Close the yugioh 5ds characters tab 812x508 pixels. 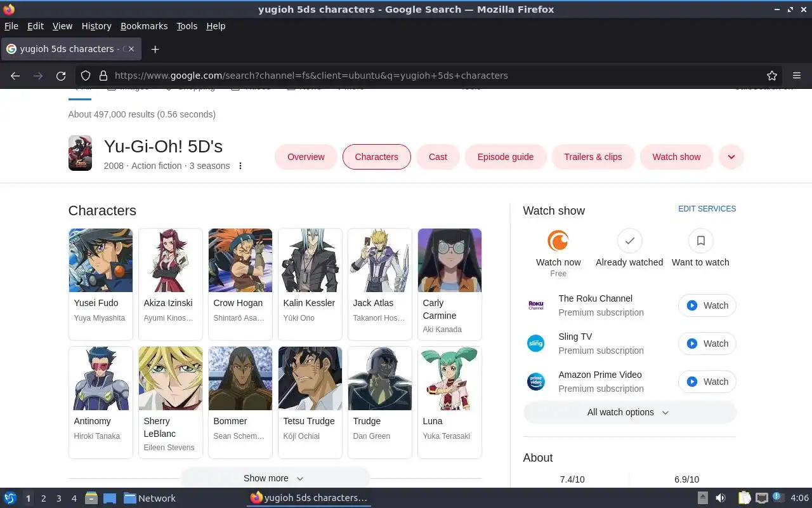click(131, 49)
